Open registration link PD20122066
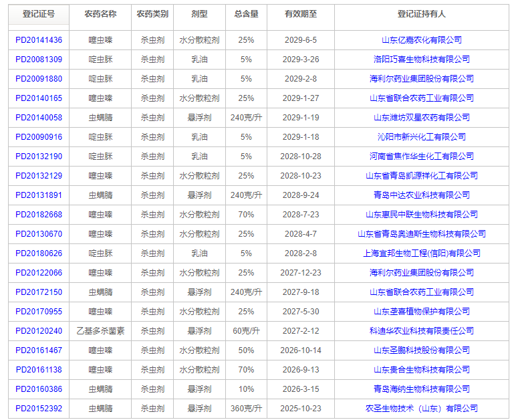Screen dimensions: 512x420 coord(39,273)
